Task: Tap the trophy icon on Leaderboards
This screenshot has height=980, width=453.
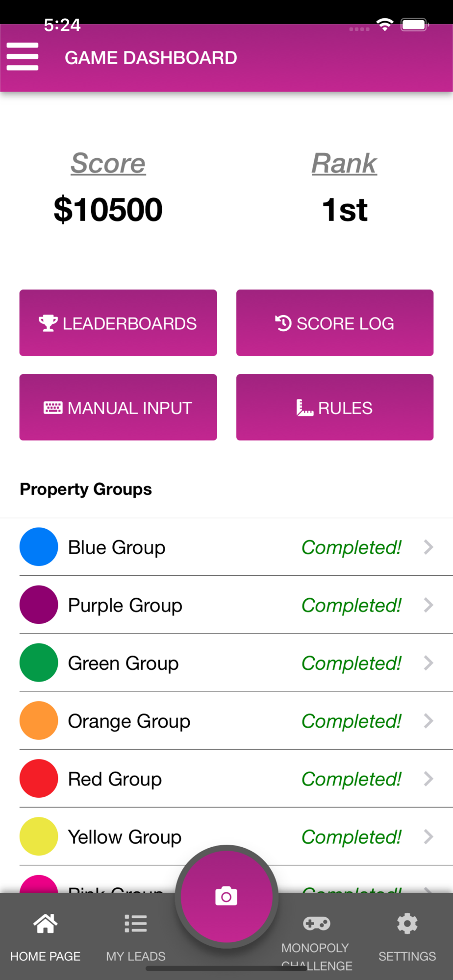Action: [x=48, y=323]
